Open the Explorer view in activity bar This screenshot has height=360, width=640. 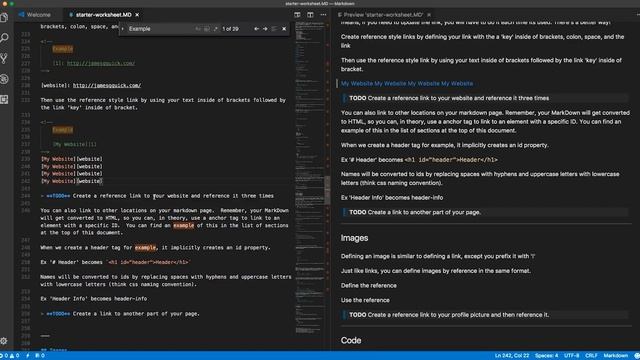pyautogui.click(x=4, y=18)
